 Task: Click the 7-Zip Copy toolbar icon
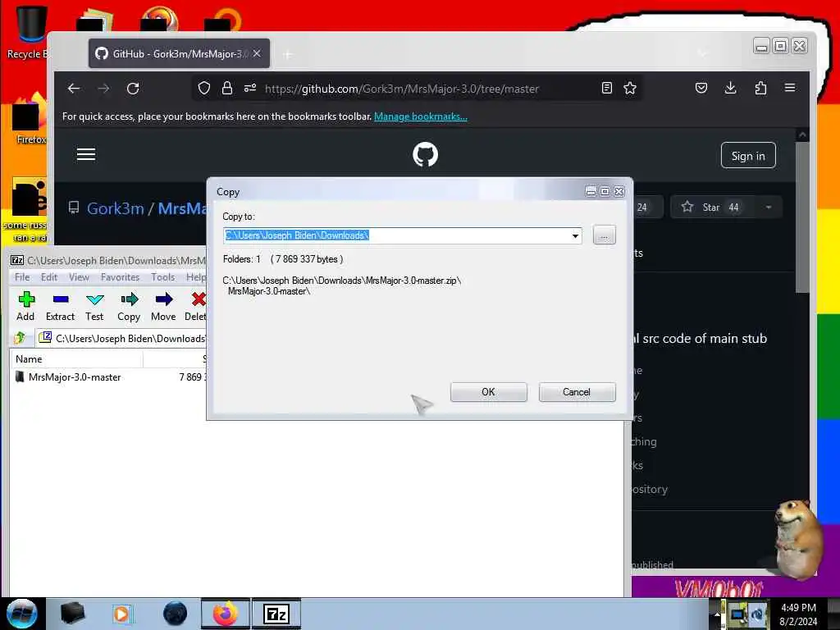(x=129, y=307)
